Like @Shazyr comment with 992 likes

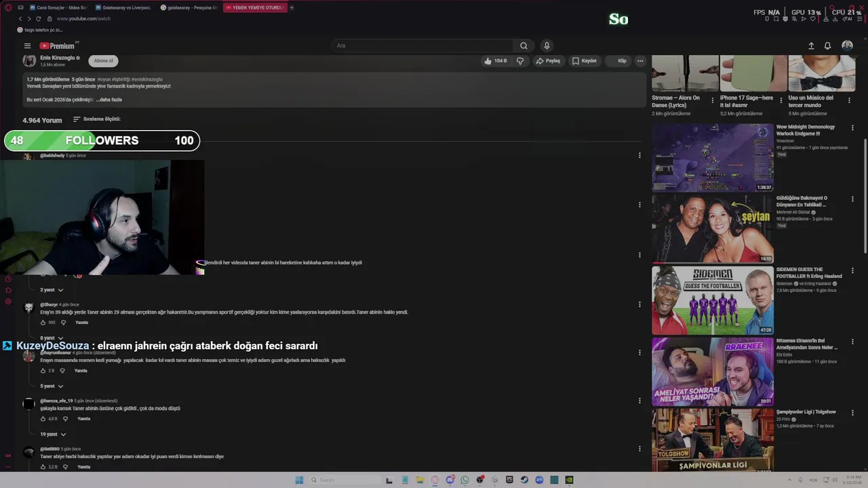[43, 323]
